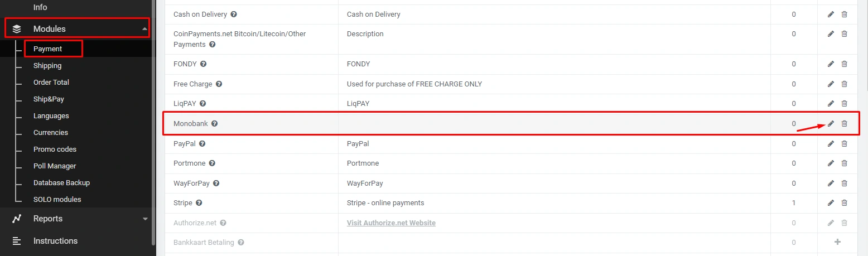868x256 pixels.
Task: Click the edit pencil for Stripe
Action: (831, 203)
